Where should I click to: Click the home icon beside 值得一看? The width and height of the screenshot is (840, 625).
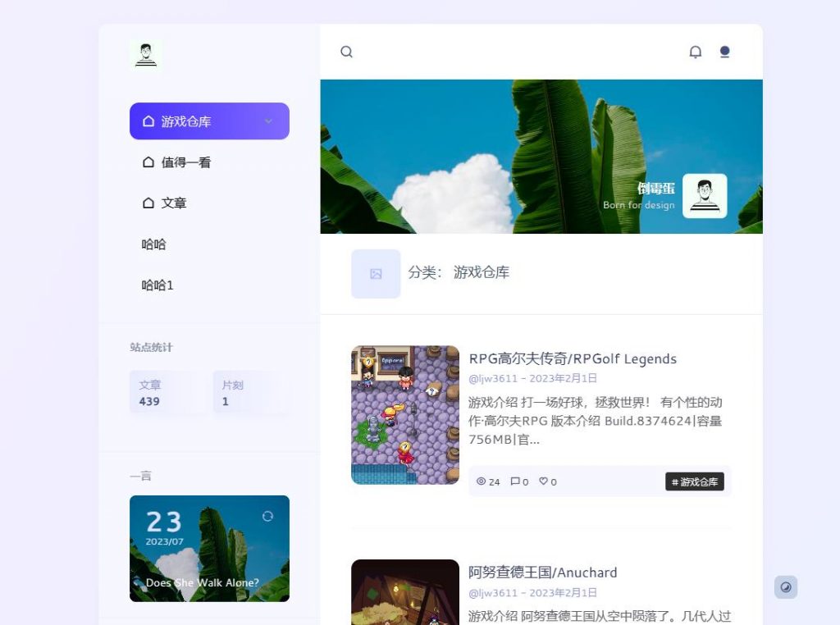(148, 162)
